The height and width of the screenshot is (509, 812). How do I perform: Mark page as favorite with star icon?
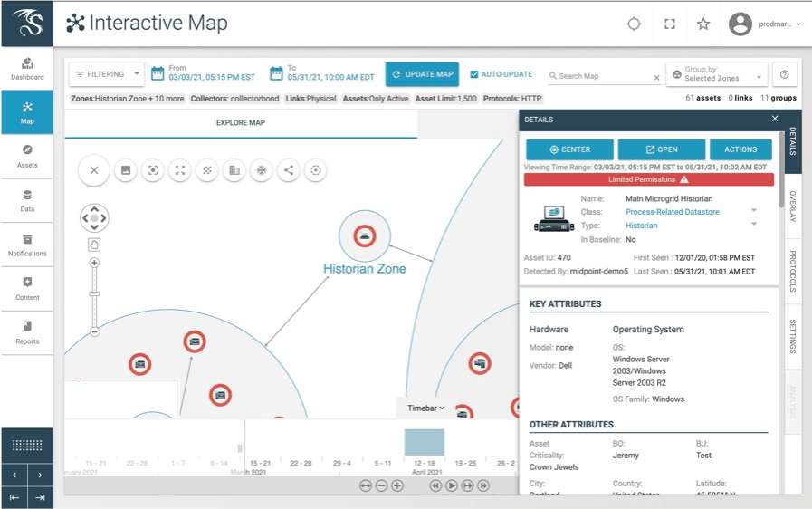click(x=703, y=24)
